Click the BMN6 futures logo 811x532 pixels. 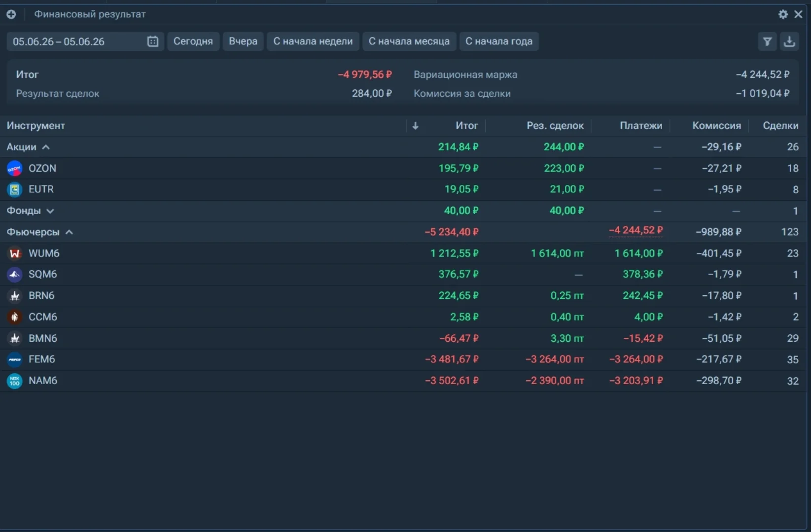pyautogui.click(x=15, y=338)
